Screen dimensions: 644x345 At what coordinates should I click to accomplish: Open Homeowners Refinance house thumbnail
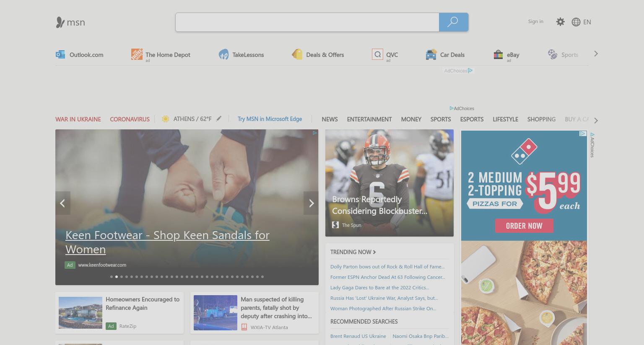click(x=80, y=313)
